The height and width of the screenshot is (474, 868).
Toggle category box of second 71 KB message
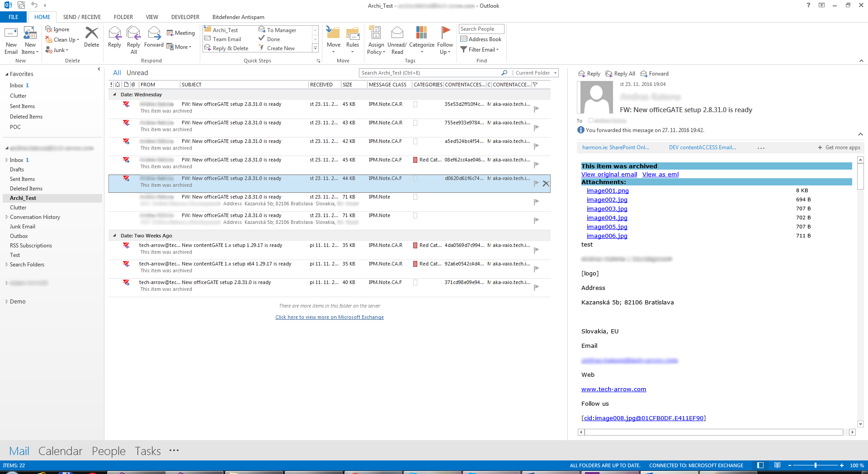point(415,216)
